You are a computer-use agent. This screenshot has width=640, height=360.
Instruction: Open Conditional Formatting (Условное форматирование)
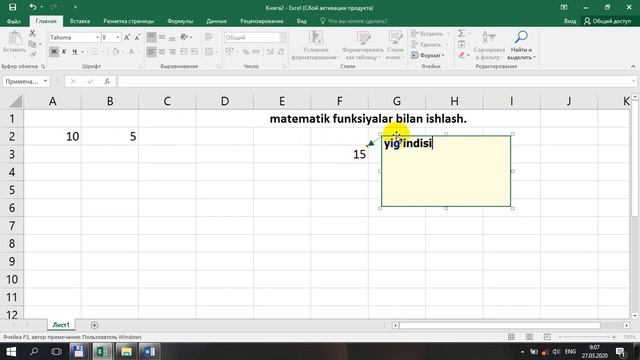[x=316, y=45]
